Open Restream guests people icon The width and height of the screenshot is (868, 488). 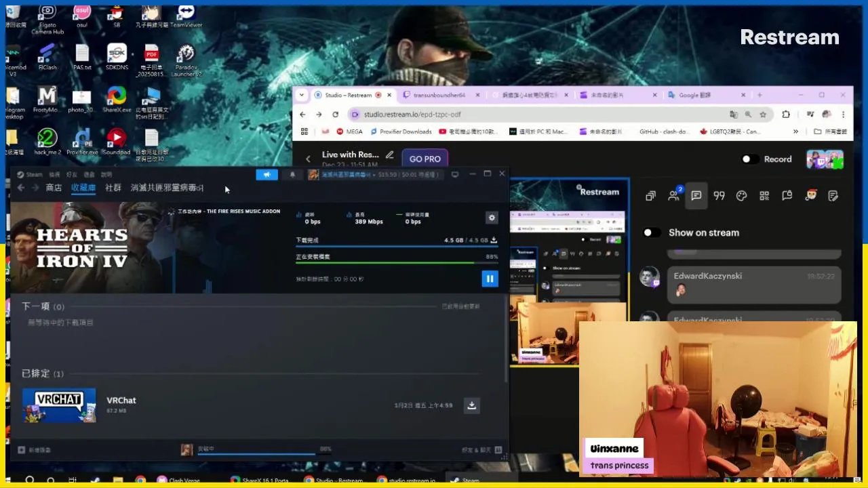click(x=673, y=196)
